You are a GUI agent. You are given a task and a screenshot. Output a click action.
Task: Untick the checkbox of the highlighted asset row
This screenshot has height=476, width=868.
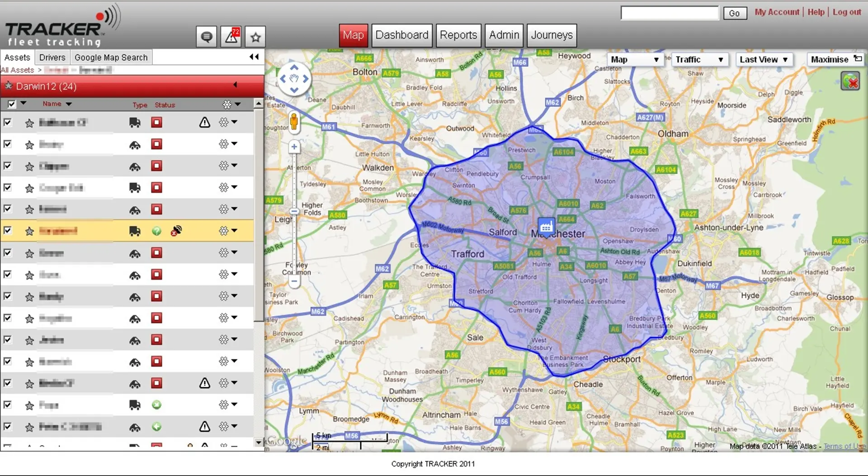(8, 231)
